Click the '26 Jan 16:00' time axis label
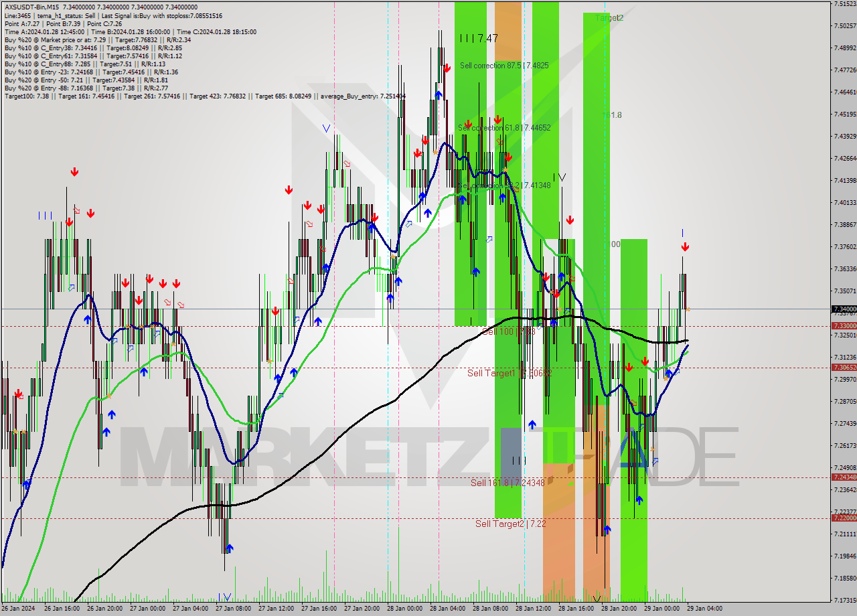Screen dimensions: 857x616 tap(61, 609)
